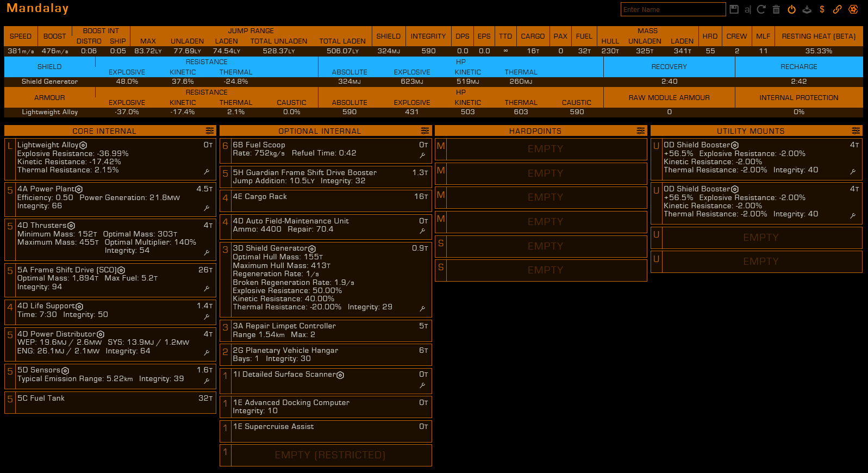Click the wrench icon on 4D Power Distributor

tap(207, 353)
